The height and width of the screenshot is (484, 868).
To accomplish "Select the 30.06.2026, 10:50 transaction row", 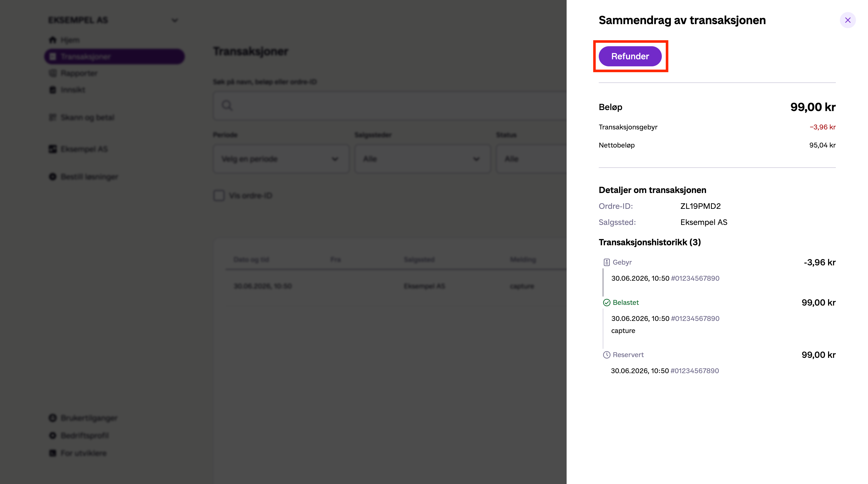I will click(396, 286).
